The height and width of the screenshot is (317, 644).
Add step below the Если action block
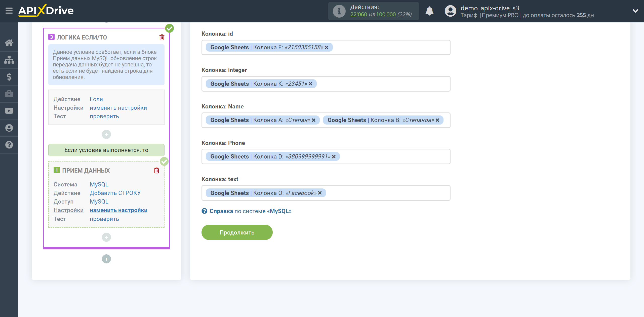pyautogui.click(x=106, y=135)
